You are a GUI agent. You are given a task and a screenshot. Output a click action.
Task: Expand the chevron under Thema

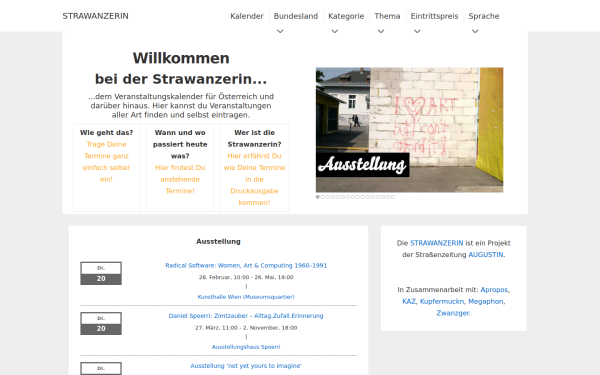(381, 31)
